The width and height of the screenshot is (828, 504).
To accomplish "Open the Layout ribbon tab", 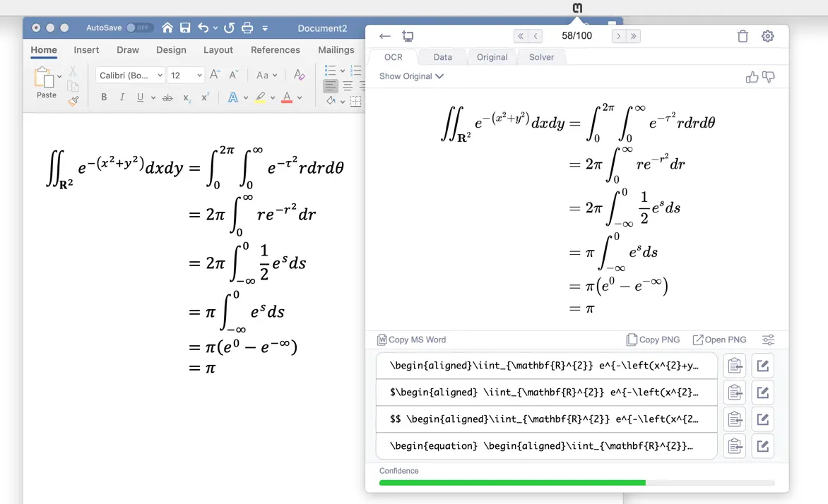I will [218, 50].
